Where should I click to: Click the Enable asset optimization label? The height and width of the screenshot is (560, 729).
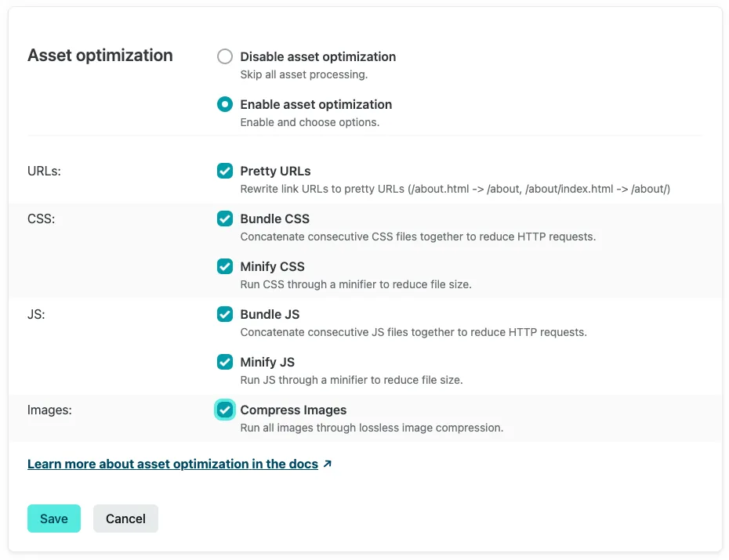[316, 104]
